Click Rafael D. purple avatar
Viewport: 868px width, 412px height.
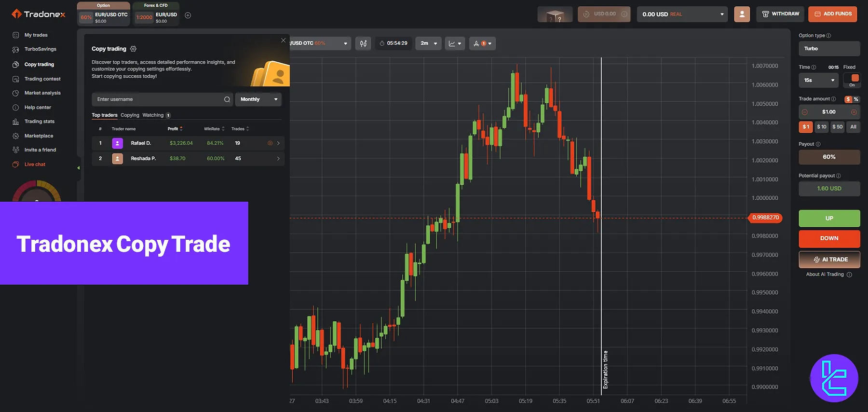coord(117,143)
